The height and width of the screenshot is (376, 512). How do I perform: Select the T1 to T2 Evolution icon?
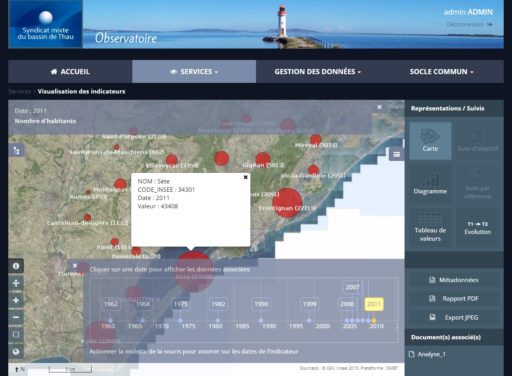pyautogui.click(x=477, y=228)
